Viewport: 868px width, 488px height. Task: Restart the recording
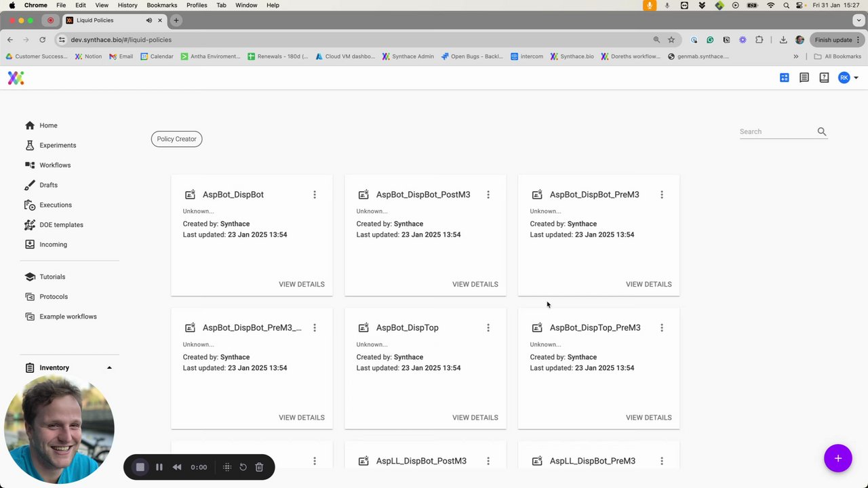coord(243,467)
